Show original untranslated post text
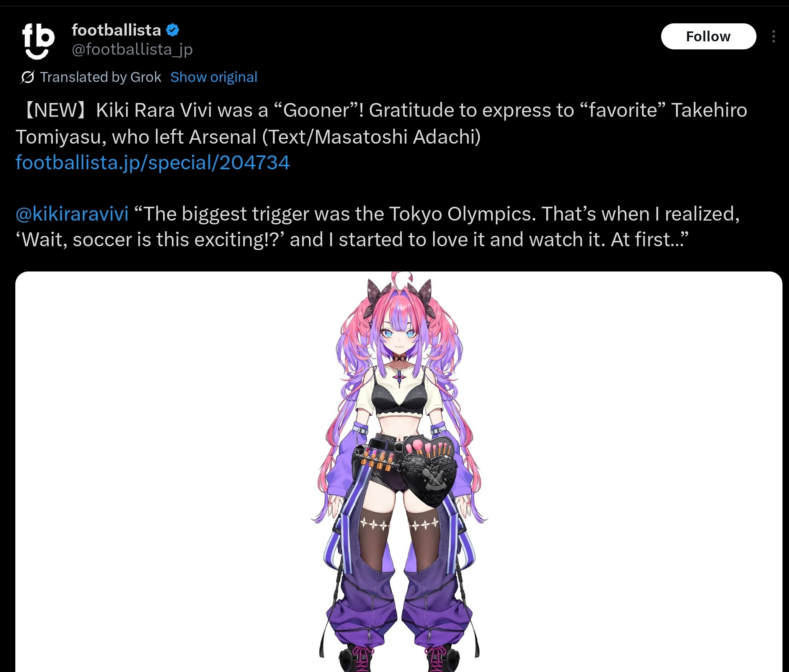This screenshot has width=789, height=672. 214,77
